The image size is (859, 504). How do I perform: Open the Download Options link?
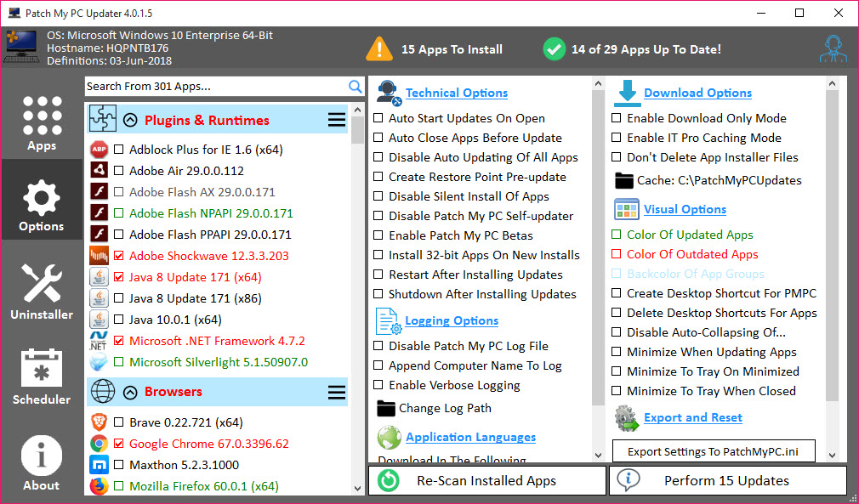click(697, 93)
